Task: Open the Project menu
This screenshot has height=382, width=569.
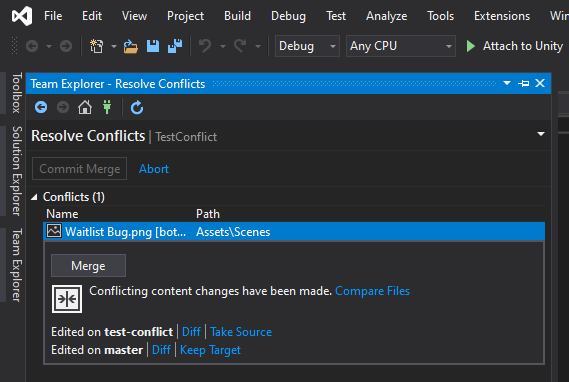Action: (x=185, y=16)
